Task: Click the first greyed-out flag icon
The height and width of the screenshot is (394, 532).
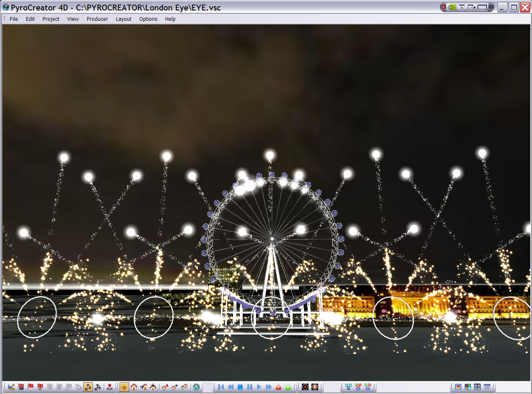Action: coord(50,387)
